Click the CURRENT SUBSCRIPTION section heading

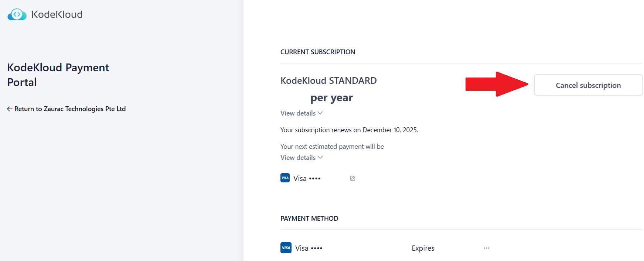pyautogui.click(x=317, y=52)
